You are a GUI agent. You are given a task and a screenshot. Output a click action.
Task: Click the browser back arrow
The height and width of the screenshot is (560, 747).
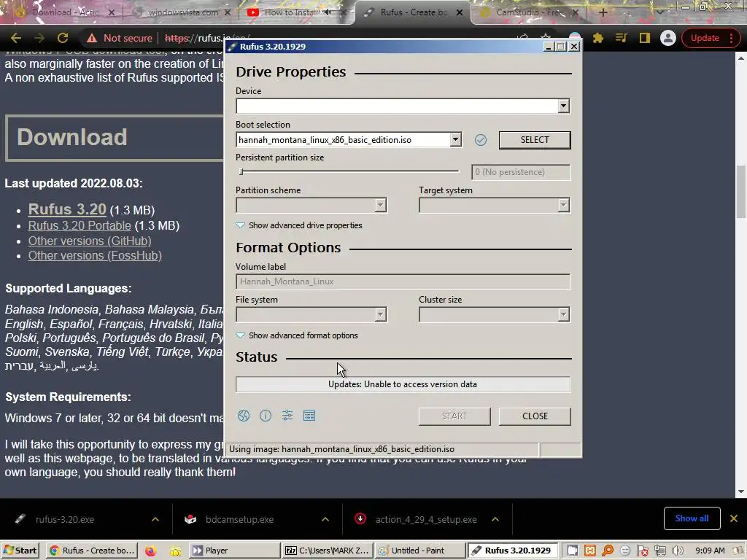16,38
